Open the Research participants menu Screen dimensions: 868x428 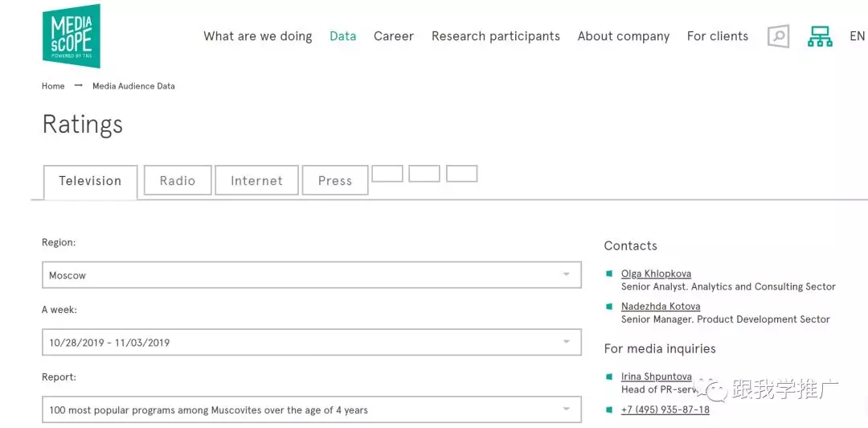[495, 36]
